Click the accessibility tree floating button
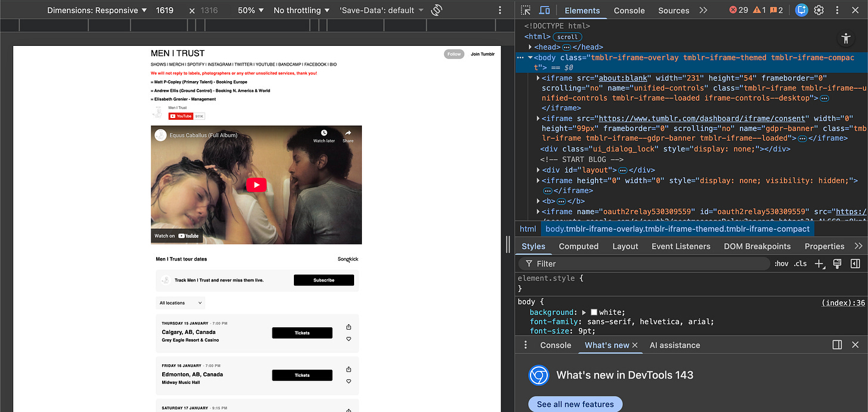 [845, 39]
